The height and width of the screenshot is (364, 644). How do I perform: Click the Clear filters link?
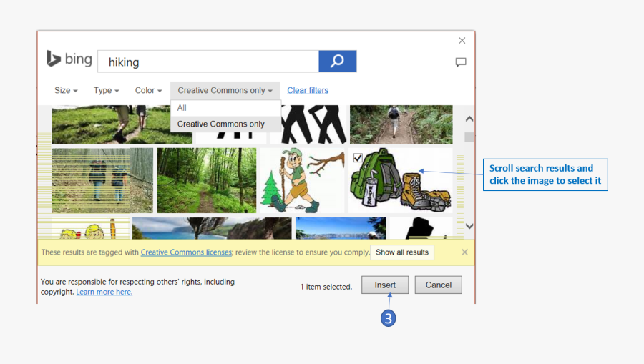coord(308,90)
